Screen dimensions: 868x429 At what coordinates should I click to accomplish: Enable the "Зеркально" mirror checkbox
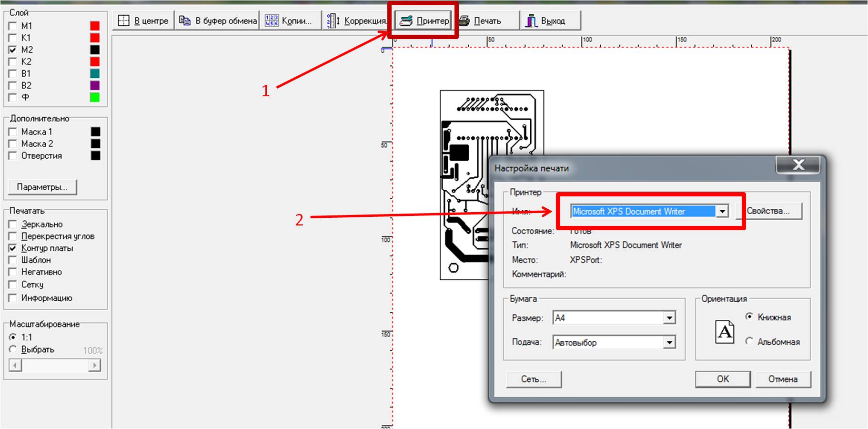coord(13,225)
